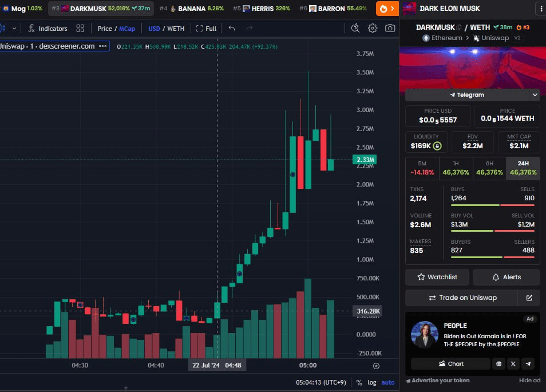Open the Alerts button
This screenshot has width=546, height=392.
pos(507,277)
